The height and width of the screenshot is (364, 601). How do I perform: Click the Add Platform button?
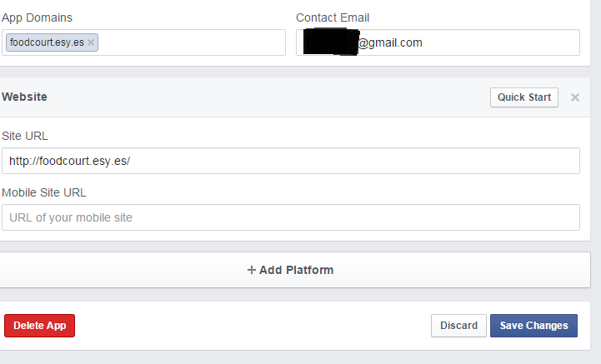coord(291,270)
